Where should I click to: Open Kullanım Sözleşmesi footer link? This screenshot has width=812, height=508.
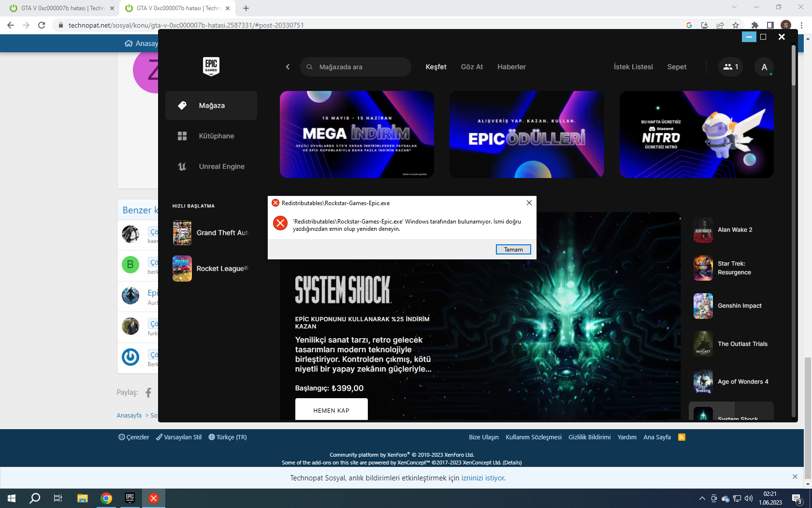point(534,437)
